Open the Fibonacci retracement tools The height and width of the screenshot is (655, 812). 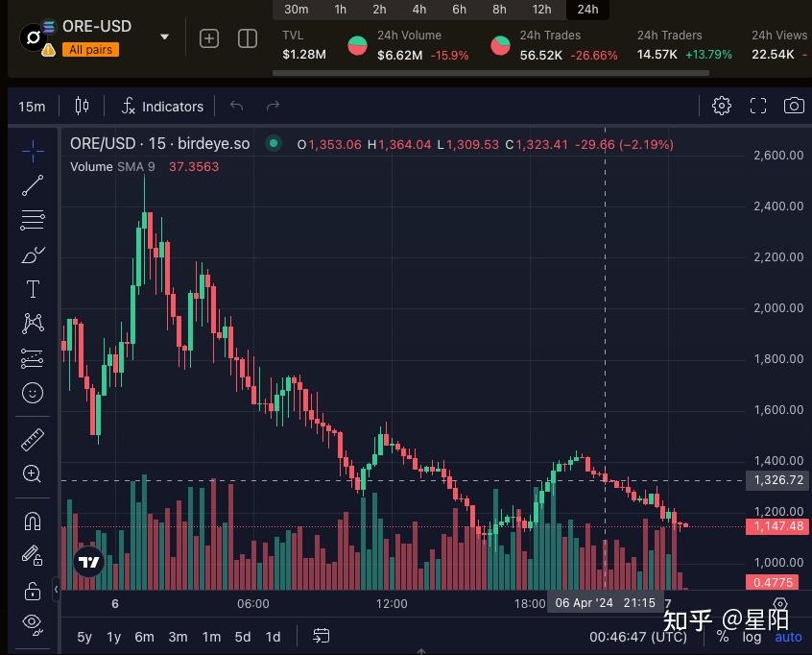point(33,220)
